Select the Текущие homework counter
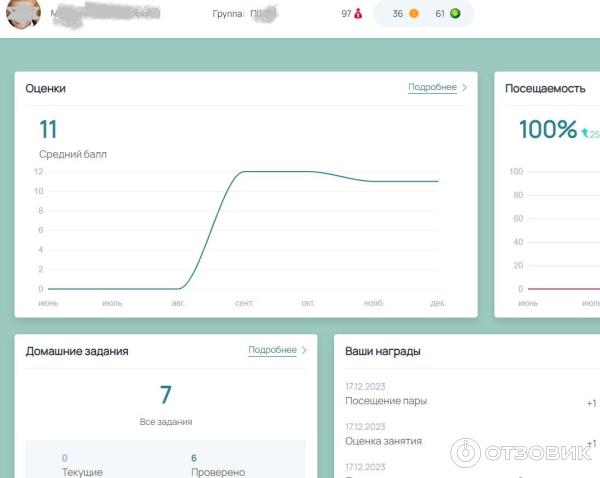600x478 pixels. 81,465
